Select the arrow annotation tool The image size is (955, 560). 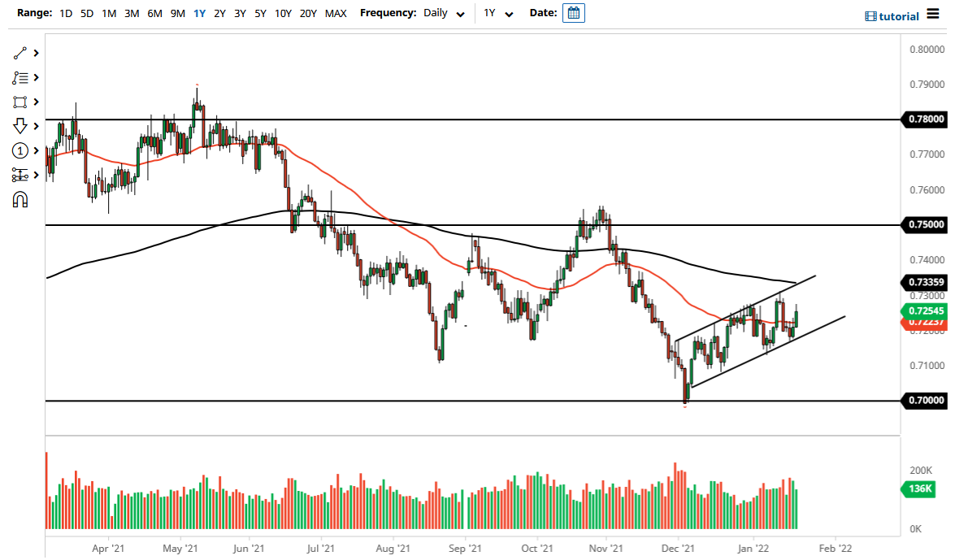20,126
